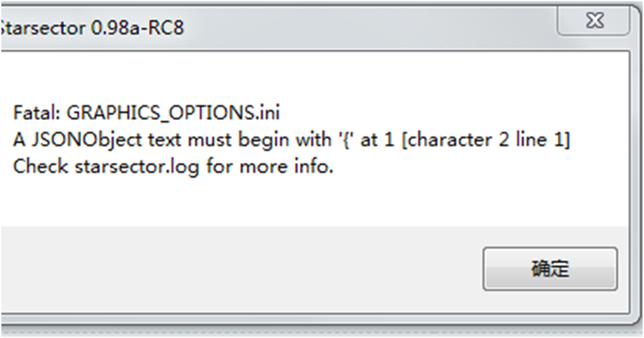
Task: Click the letter "A" starting the second line
Action: 18,140
